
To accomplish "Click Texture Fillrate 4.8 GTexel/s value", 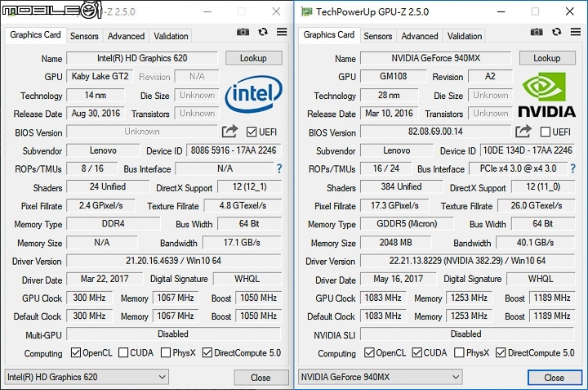I will (x=243, y=206).
